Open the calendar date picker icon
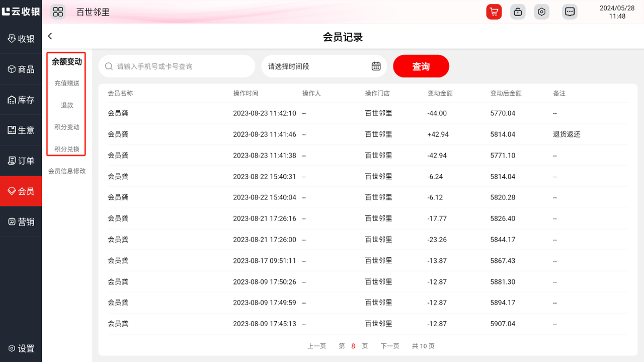 376,66
